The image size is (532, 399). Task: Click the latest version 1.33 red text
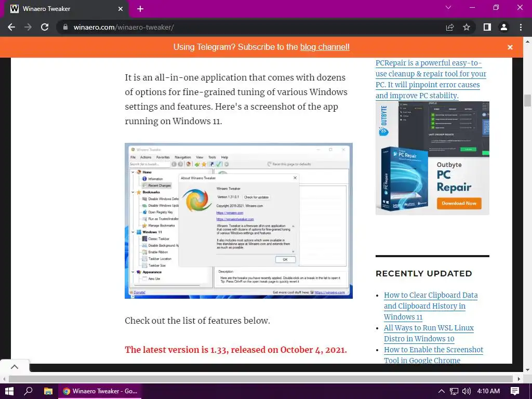point(236,350)
